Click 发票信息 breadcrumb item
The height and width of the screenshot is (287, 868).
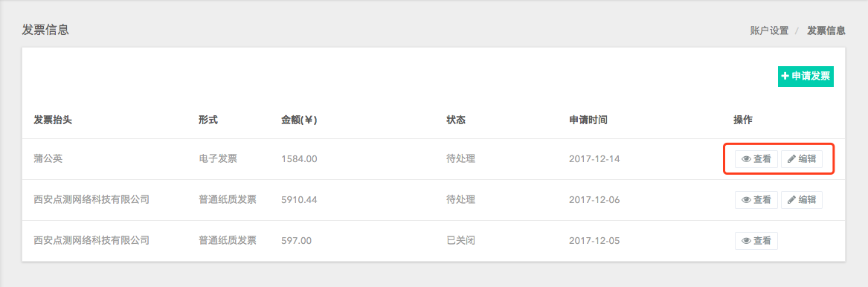pyautogui.click(x=826, y=31)
